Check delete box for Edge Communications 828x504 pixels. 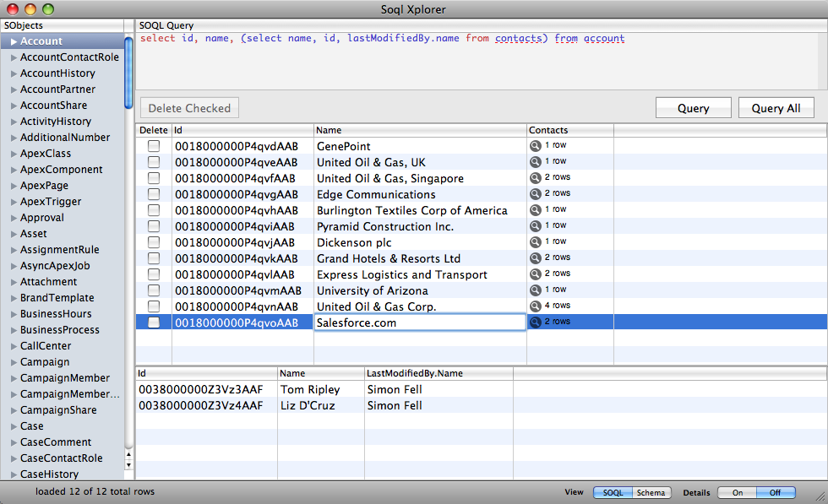click(154, 193)
